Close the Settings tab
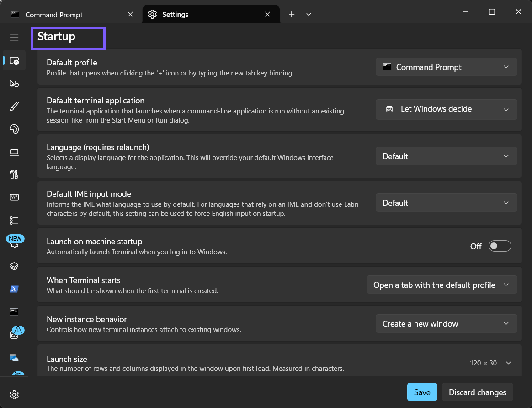This screenshot has height=408, width=532. pos(267,14)
